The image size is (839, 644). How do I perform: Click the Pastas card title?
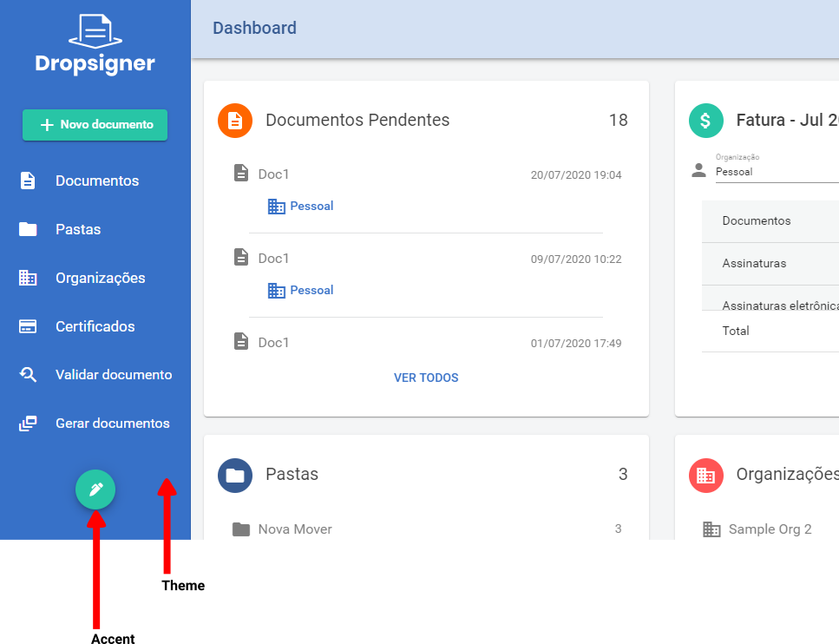[292, 474]
